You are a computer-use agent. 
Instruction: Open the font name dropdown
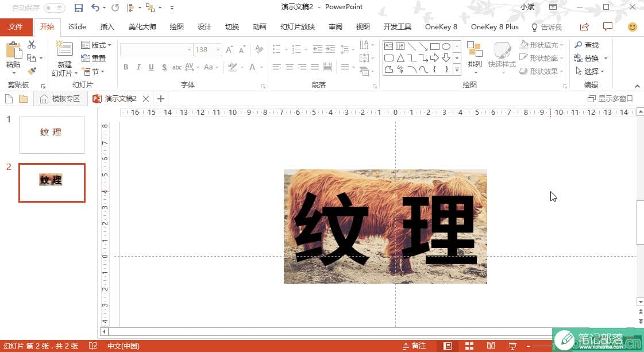coord(190,50)
